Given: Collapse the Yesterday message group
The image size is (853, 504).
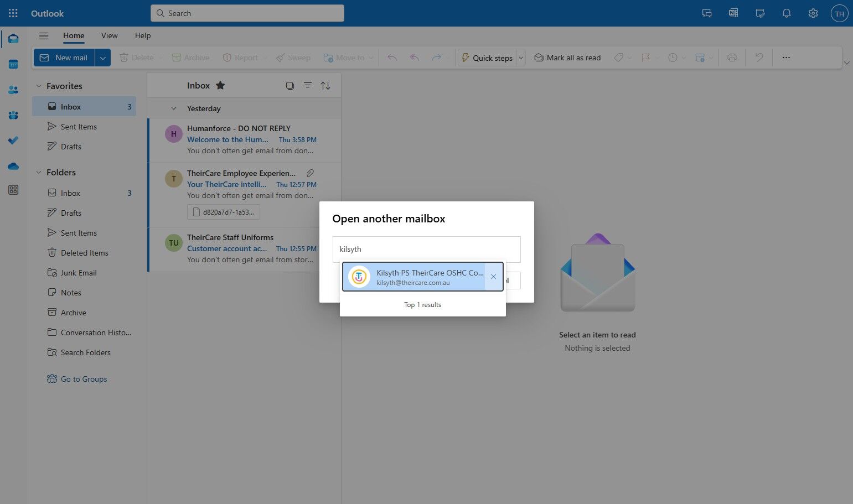Looking at the screenshot, I should pyautogui.click(x=174, y=108).
